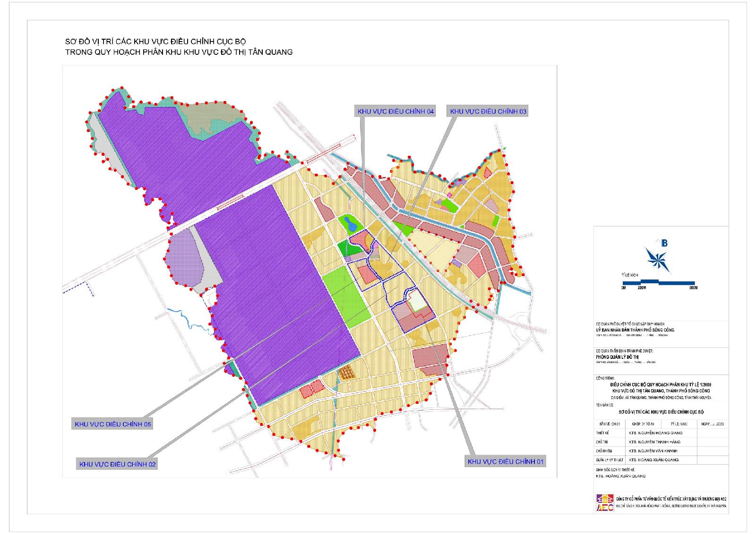Click the map title SƠ ĐỒ VỊ TRÍ heading
This screenshot has width=756, height=534.
(156, 41)
